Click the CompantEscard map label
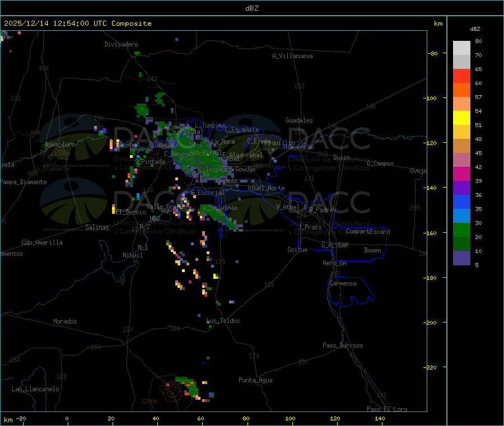This screenshot has width=504, height=426. coord(368,232)
